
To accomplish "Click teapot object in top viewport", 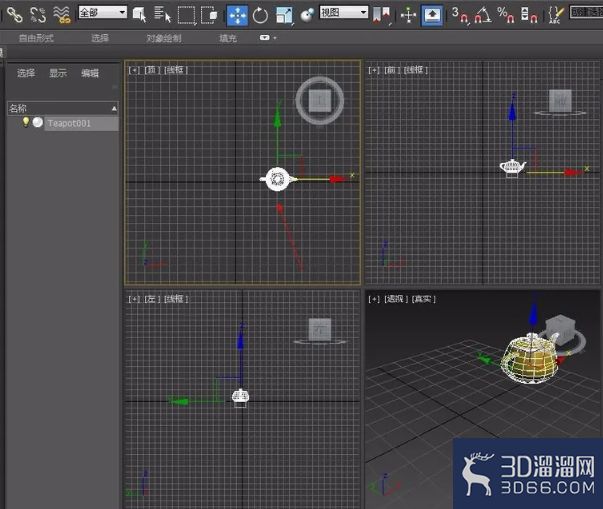I will pyautogui.click(x=278, y=179).
